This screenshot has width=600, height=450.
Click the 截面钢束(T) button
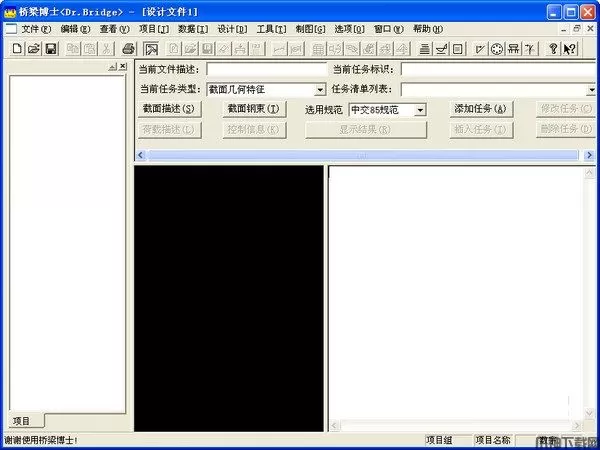(254, 109)
